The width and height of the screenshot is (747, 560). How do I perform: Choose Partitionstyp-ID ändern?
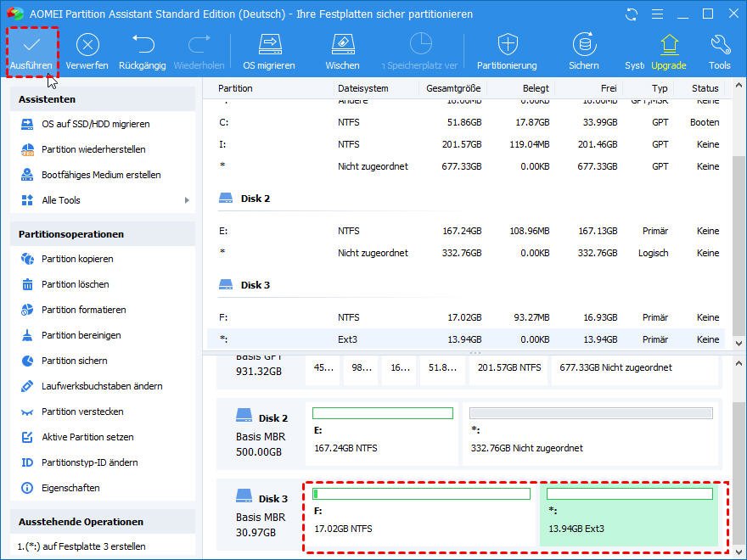coord(90,463)
